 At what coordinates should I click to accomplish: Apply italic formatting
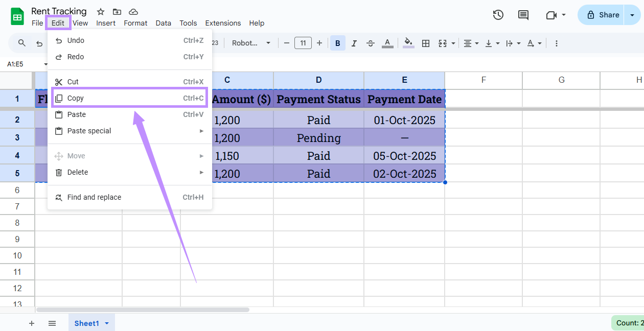(x=354, y=43)
